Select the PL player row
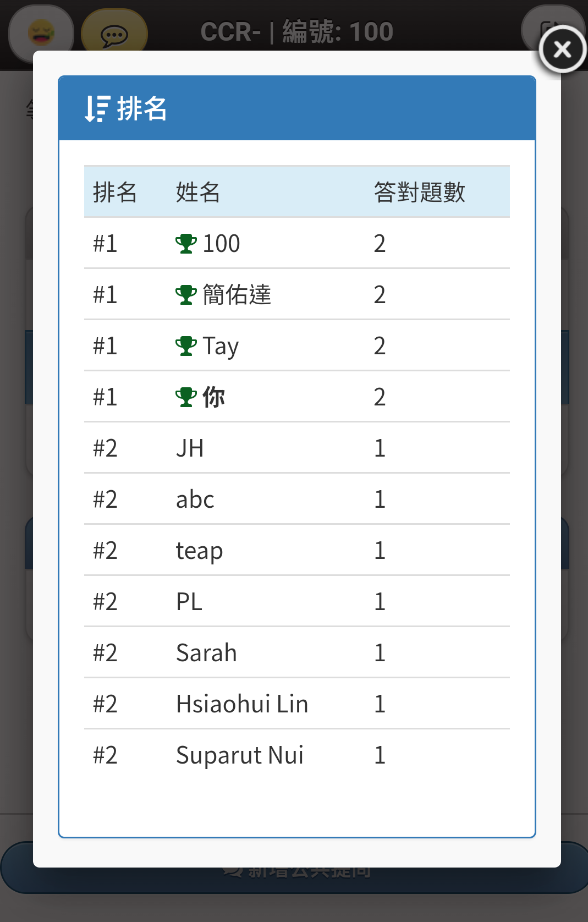 pos(297,601)
